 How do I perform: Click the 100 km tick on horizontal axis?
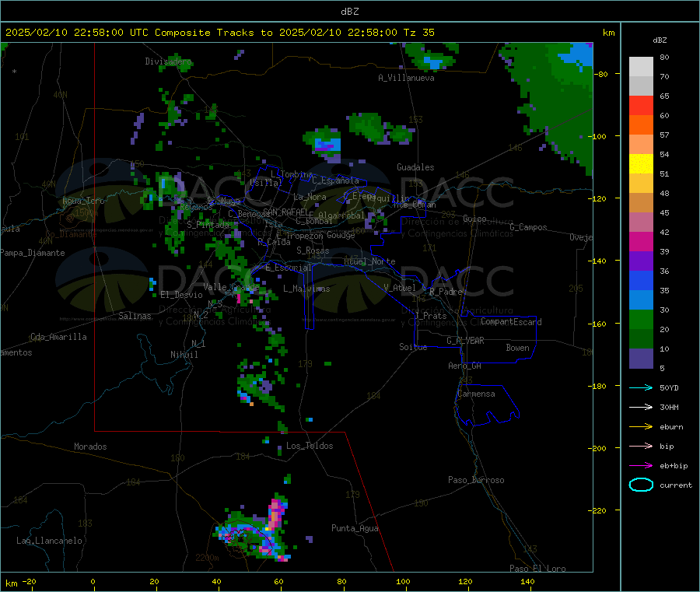pos(403,581)
